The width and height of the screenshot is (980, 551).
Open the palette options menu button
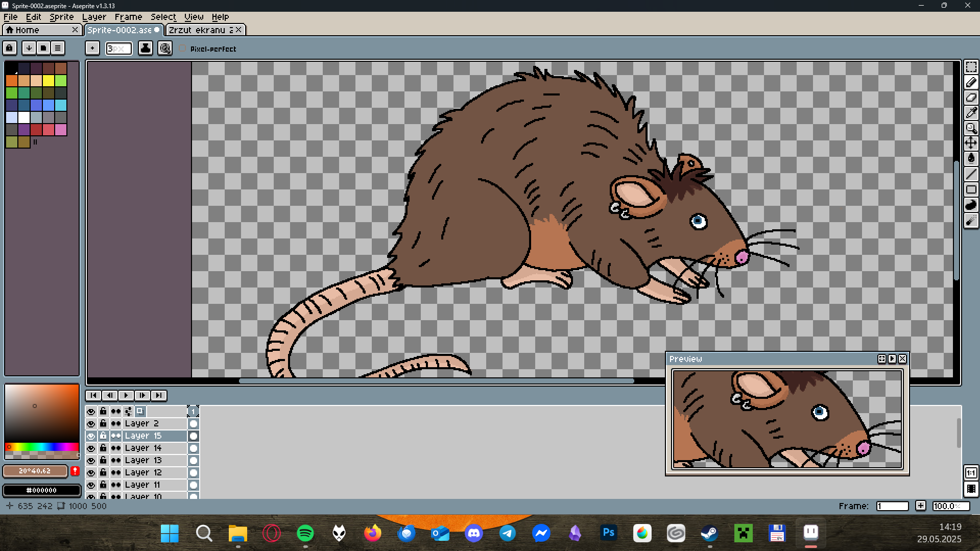point(58,48)
